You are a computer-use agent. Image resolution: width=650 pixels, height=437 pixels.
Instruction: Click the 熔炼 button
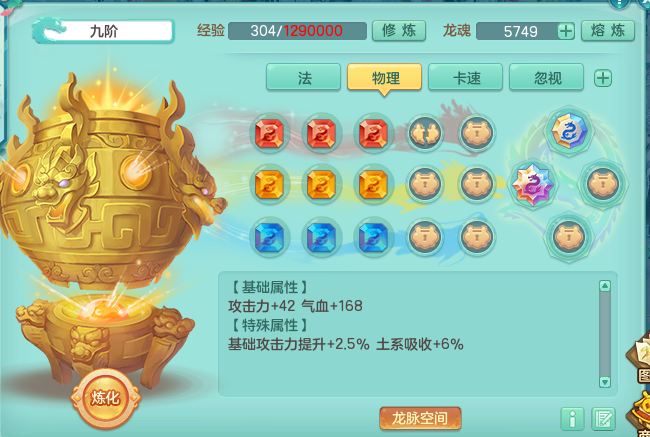(x=608, y=31)
